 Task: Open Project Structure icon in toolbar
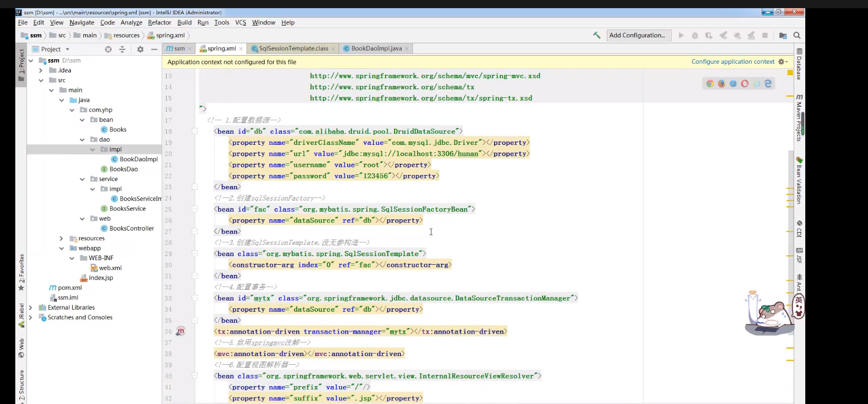[x=783, y=35]
